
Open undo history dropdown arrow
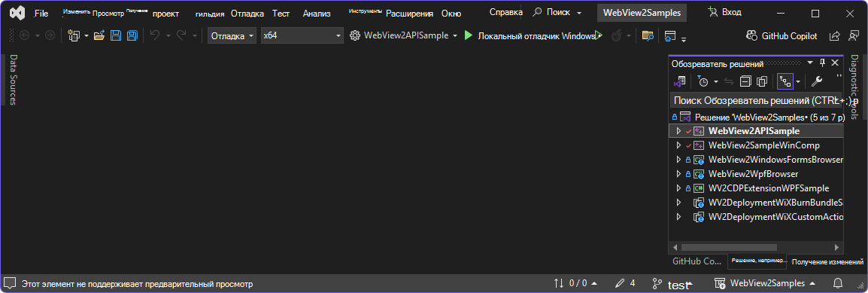pyautogui.click(x=168, y=36)
